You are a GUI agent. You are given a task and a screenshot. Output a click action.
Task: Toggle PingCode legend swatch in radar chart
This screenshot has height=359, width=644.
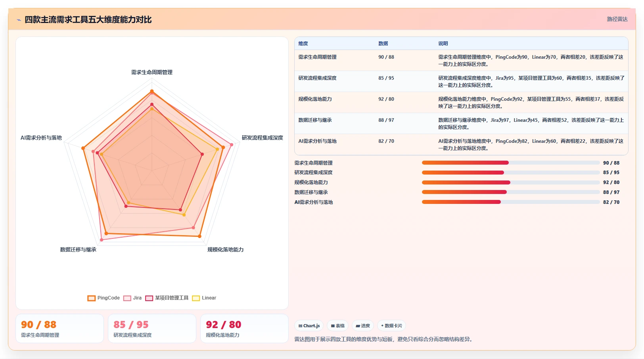click(x=92, y=298)
